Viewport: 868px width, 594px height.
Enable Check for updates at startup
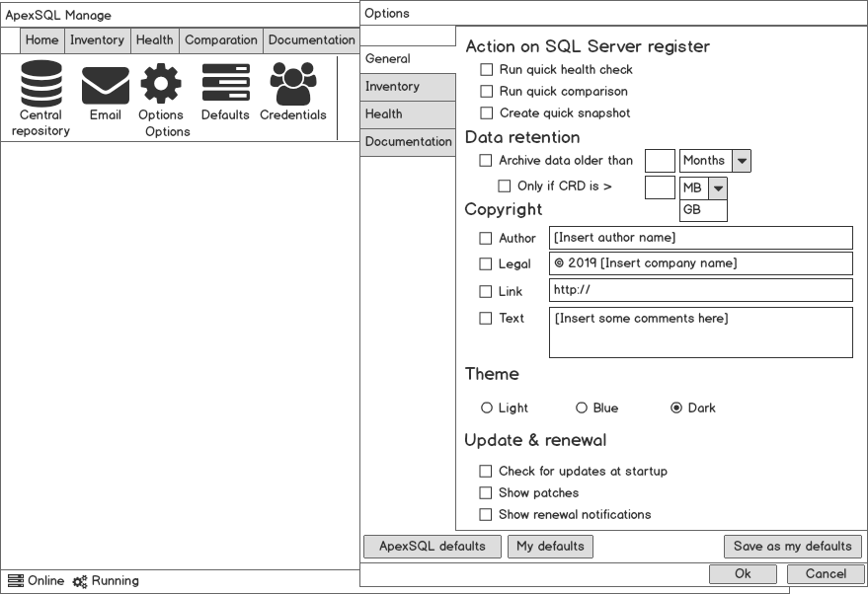pos(486,472)
